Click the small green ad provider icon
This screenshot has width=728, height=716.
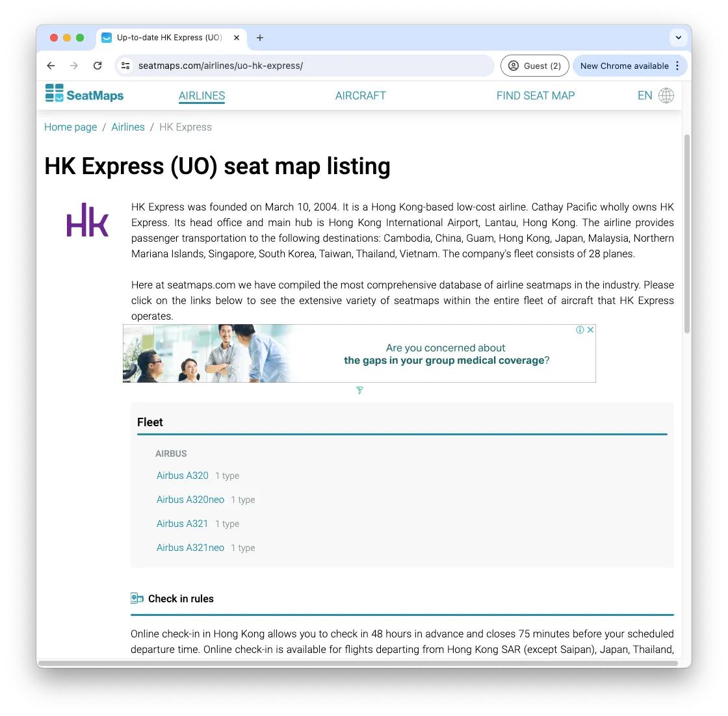pyautogui.click(x=359, y=390)
